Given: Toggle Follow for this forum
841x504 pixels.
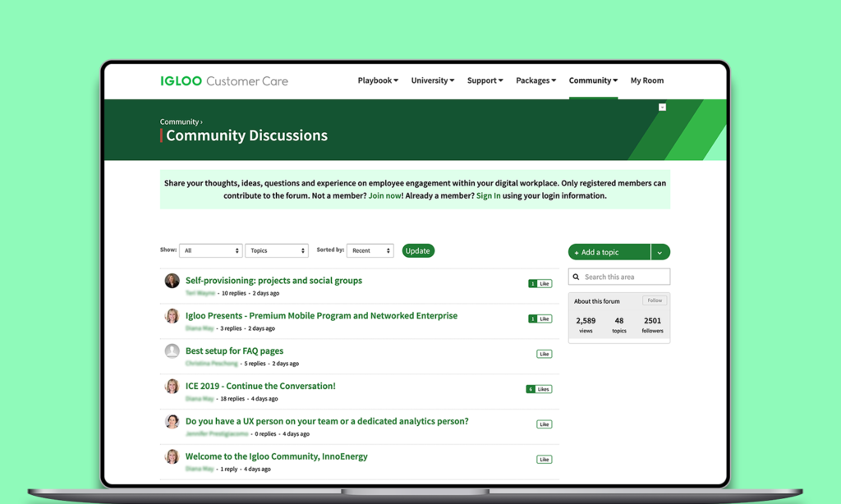Looking at the screenshot, I should (654, 300).
